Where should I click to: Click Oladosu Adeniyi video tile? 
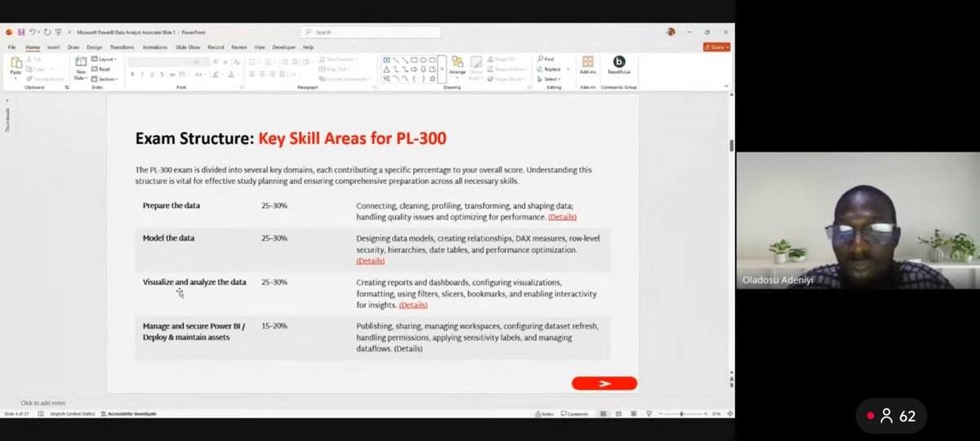coord(857,220)
